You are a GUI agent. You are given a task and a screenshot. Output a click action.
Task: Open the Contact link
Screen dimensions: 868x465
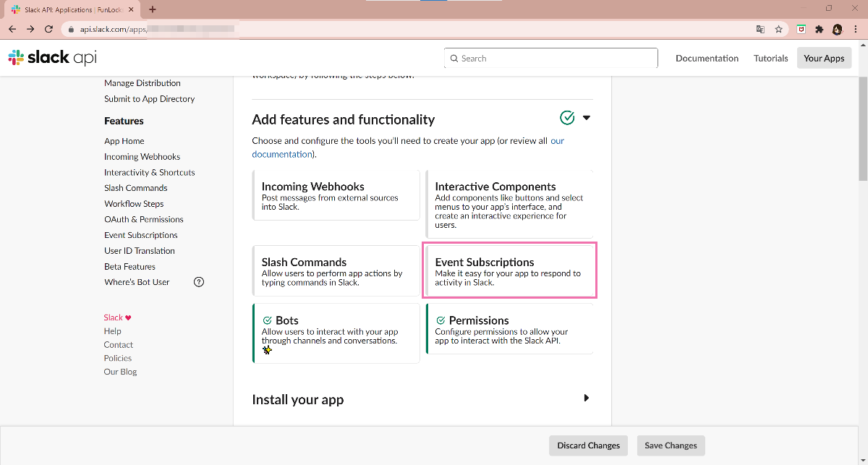[119, 345]
